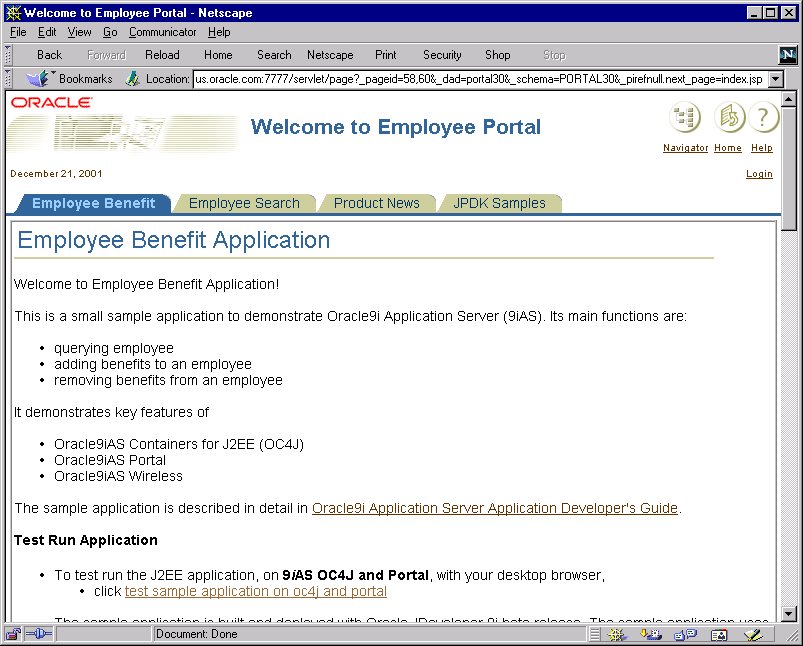Open Mail inbox icon in status bar
The width and height of the screenshot is (803, 646).
[651, 635]
